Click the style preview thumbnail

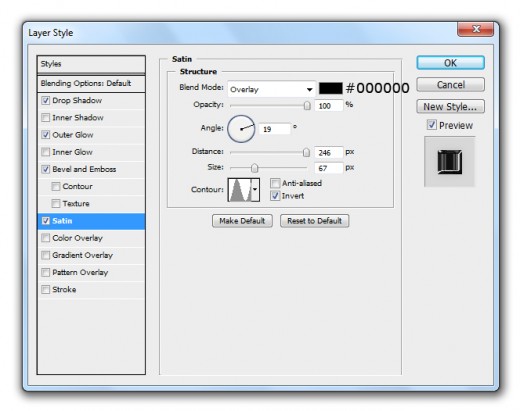click(x=450, y=162)
